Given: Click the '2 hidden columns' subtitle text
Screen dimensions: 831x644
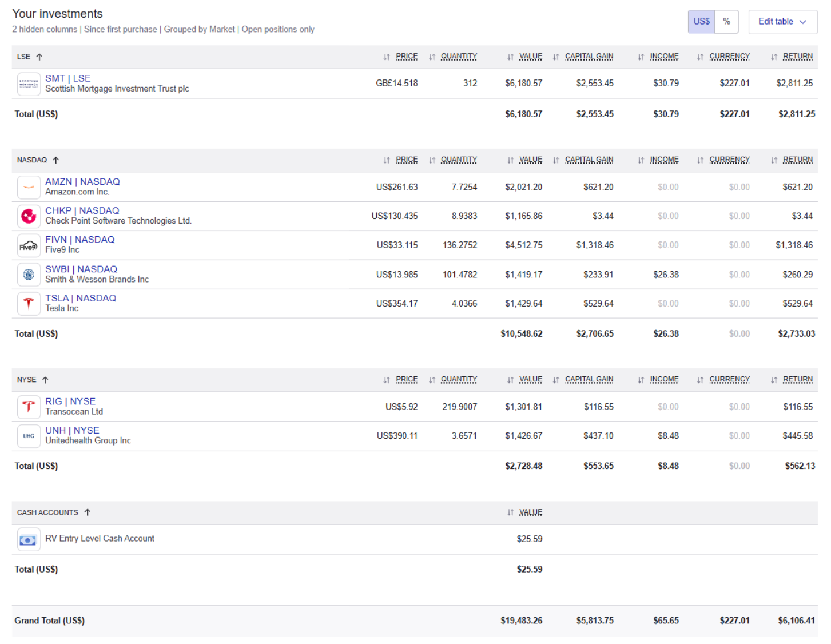Looking at the screenshot, I should coord(45,29).
